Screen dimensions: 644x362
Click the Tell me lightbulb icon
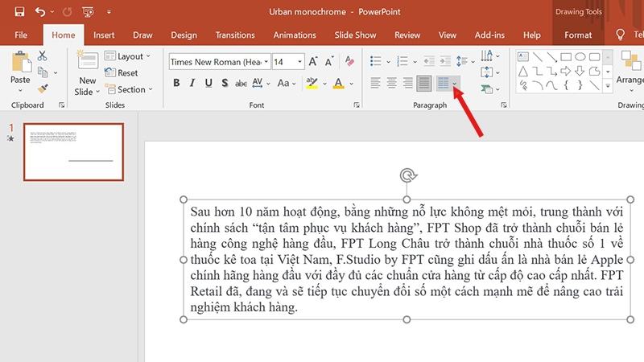point(620,35)
